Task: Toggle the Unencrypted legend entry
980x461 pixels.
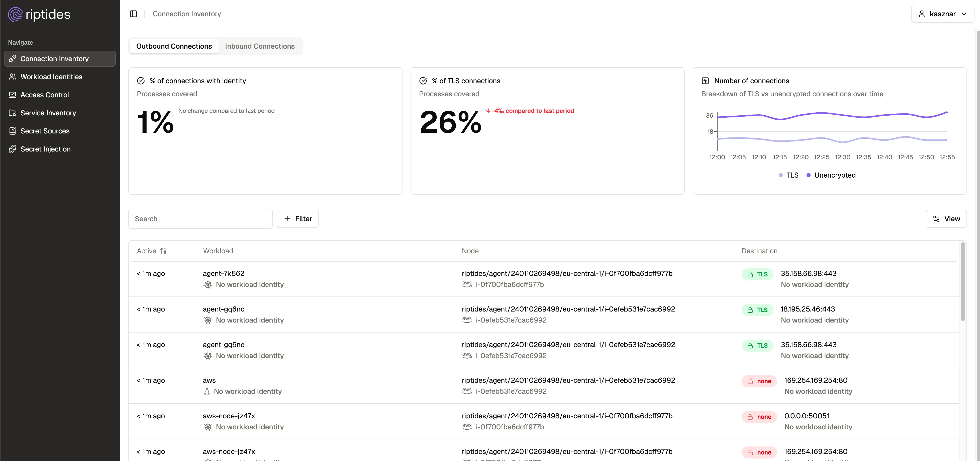Action: [831, 175]
